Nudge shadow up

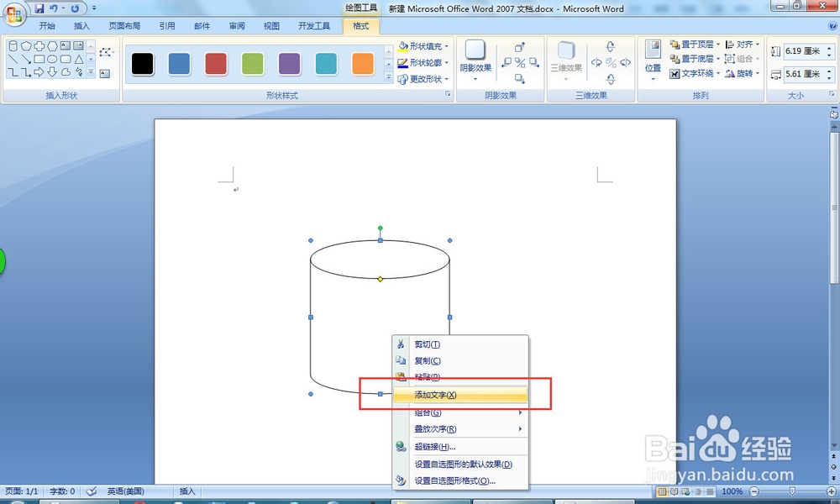pos(520,47)
